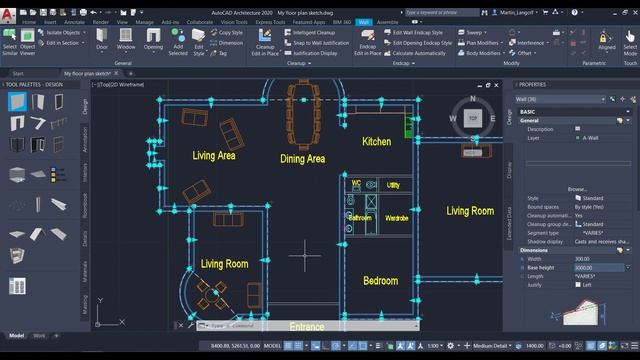Toggle snap mode in status bar
Viewport: 640px width, 360px height.
click(x=298, y=346)
